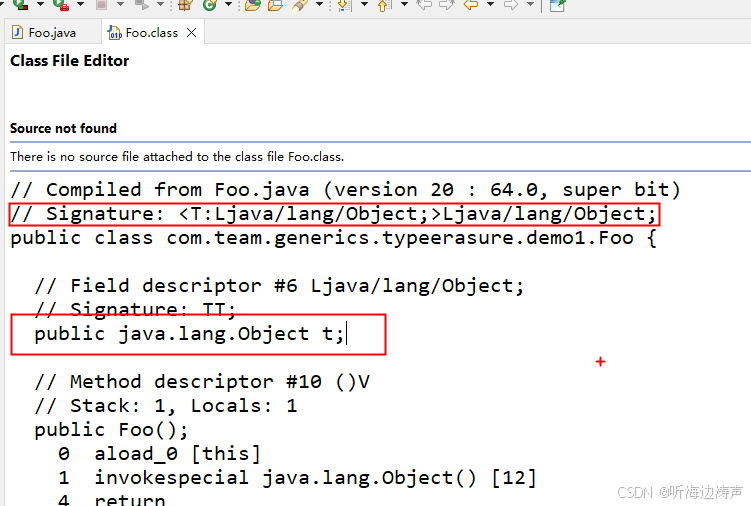
Task: Click the class Signature comment line
Action: click(x=333, y=214)
